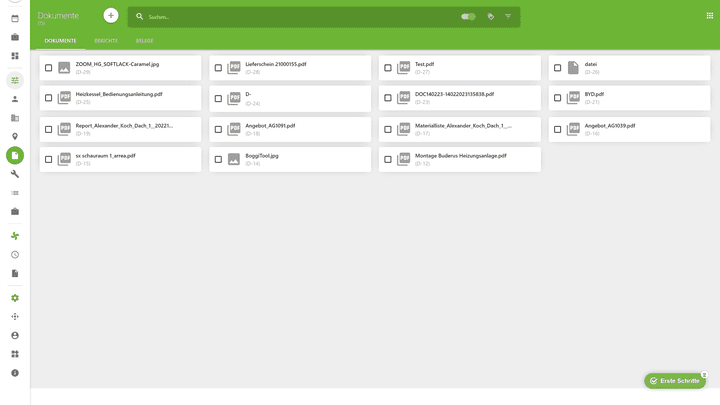This screenshot has width=720, height=405.
Task: Open Heizkessel_Bedienungsanleitung.pdf document
Action: pyautogui.click(x=119, y=94)
